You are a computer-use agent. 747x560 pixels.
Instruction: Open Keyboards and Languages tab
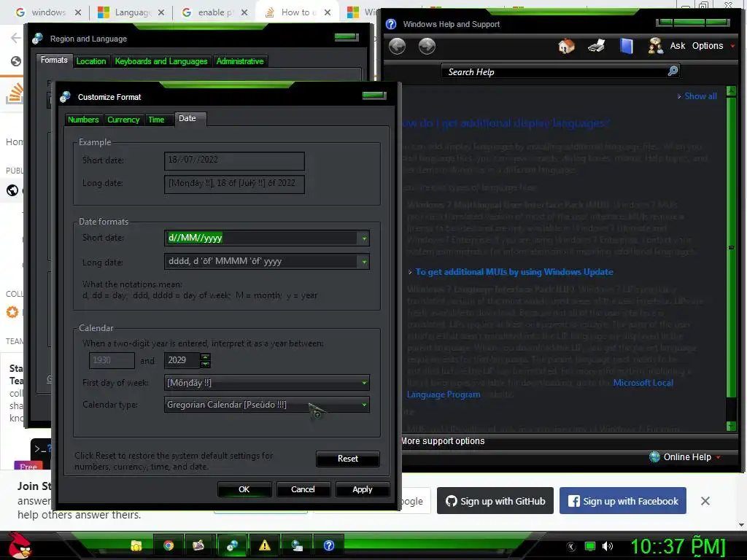(x=161, y=61)
